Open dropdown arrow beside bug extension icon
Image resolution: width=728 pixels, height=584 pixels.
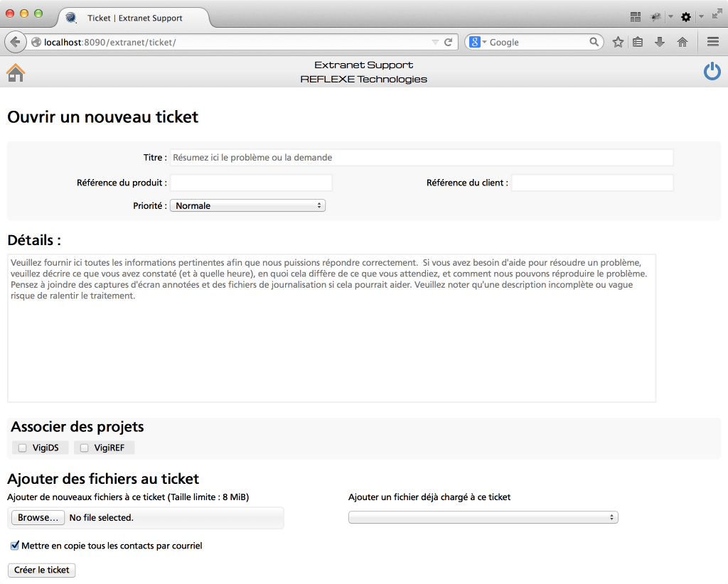tap(670, 17)
